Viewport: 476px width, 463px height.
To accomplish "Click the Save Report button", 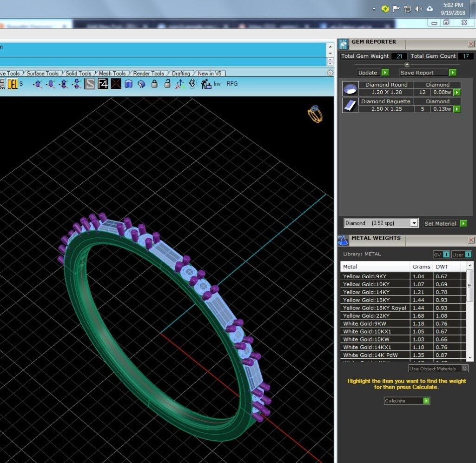I will pyautogui.click(x=428, y=73).
